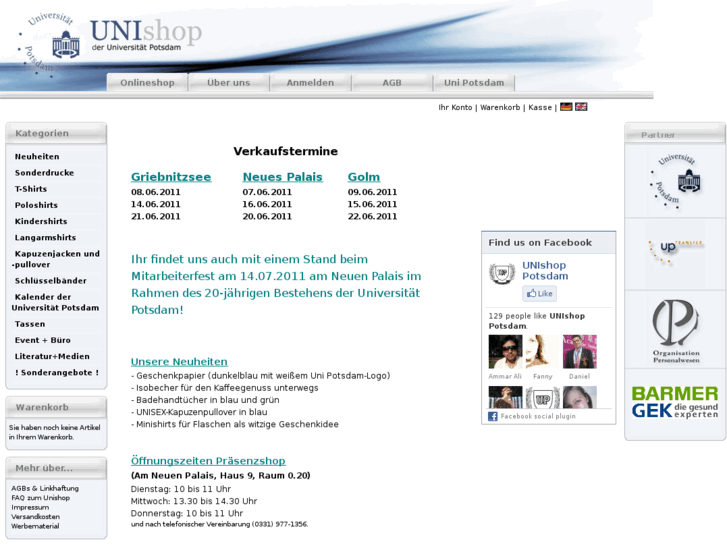727x545 pixels.
Task: Select Kapuzenjacken und -pullover category
Action: pyautogui.click(x=56, y=259)
